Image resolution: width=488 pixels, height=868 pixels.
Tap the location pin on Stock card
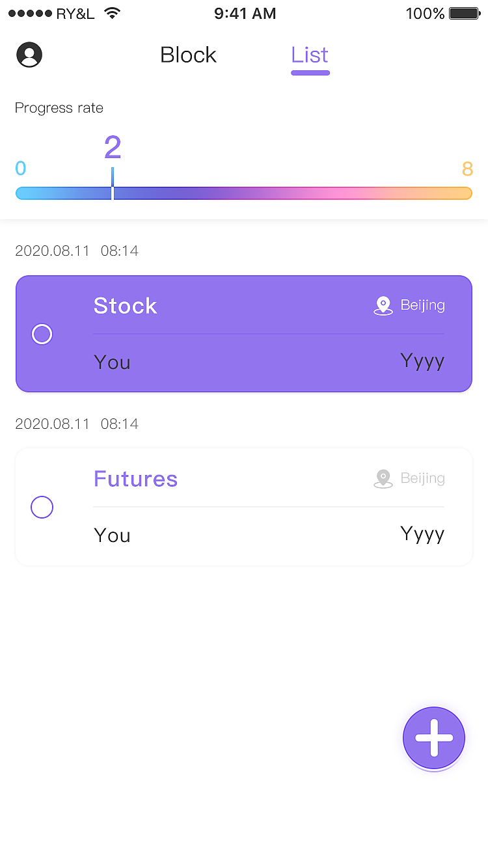383,306
